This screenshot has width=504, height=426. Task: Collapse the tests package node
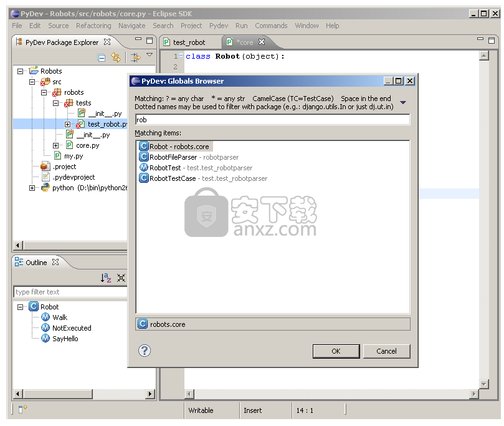click(56, 103)
